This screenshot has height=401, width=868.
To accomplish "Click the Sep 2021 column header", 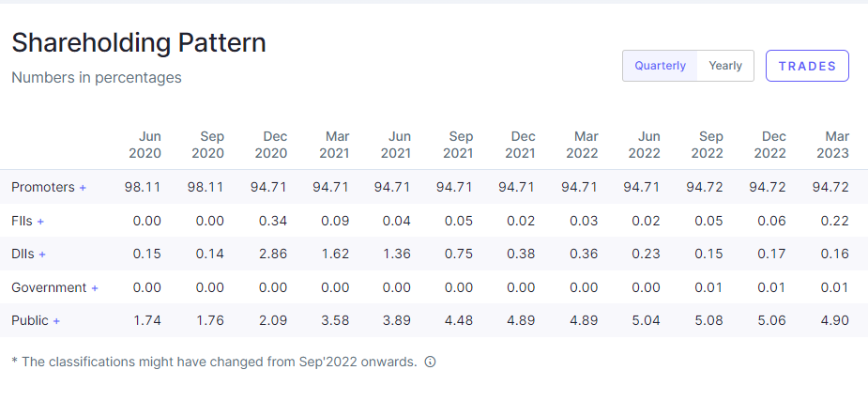I will pyautogui.click(x=456, y=145).
